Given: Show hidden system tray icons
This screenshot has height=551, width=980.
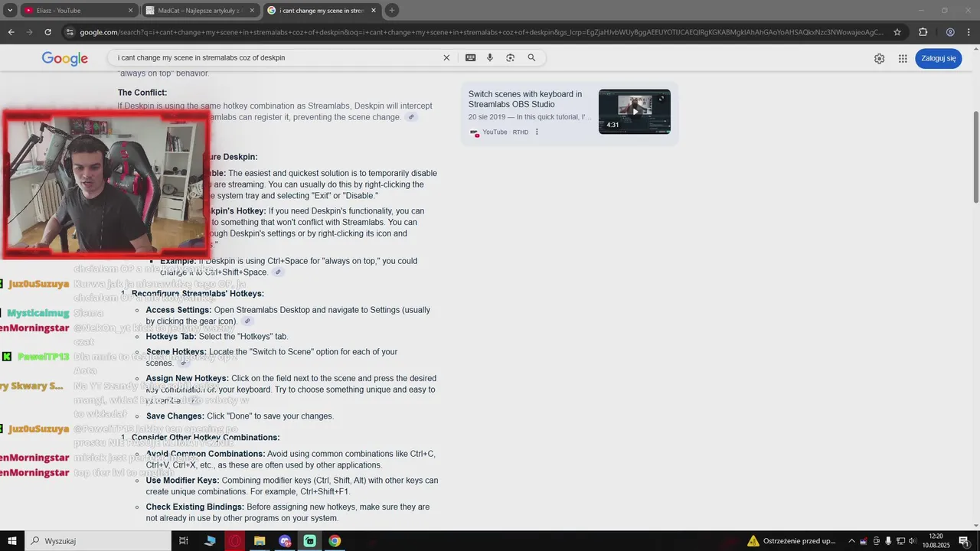Looking at the screenshot, I should pos(851,541).
